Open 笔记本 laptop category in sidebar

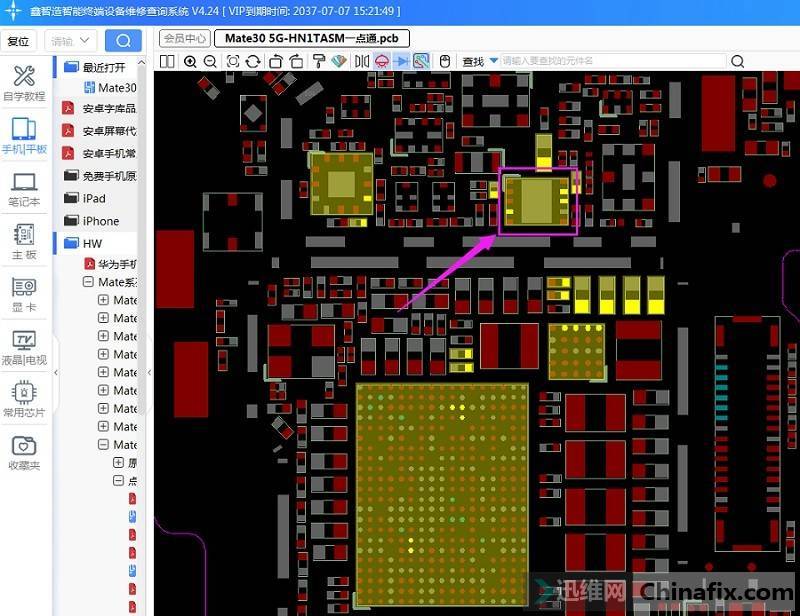(24, 188)
